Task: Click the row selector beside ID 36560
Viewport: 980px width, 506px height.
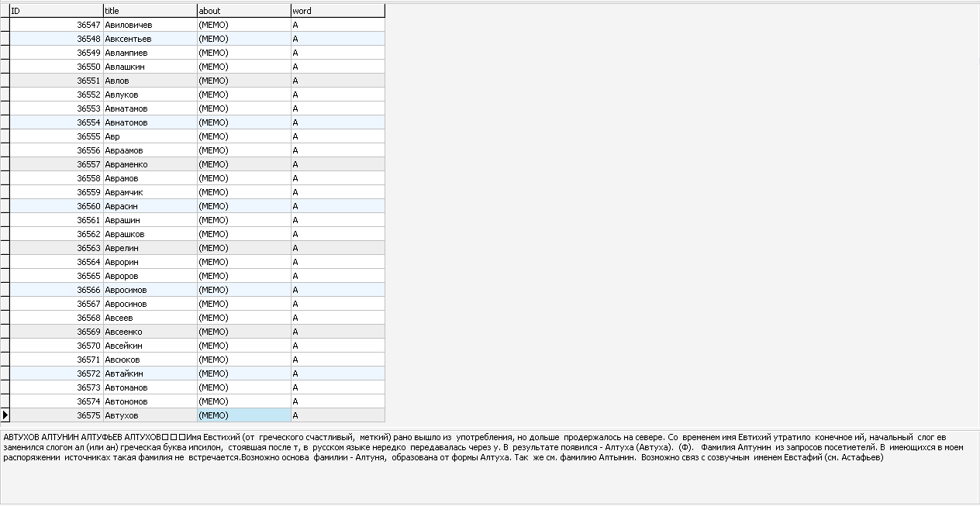Action: point(5,206)
